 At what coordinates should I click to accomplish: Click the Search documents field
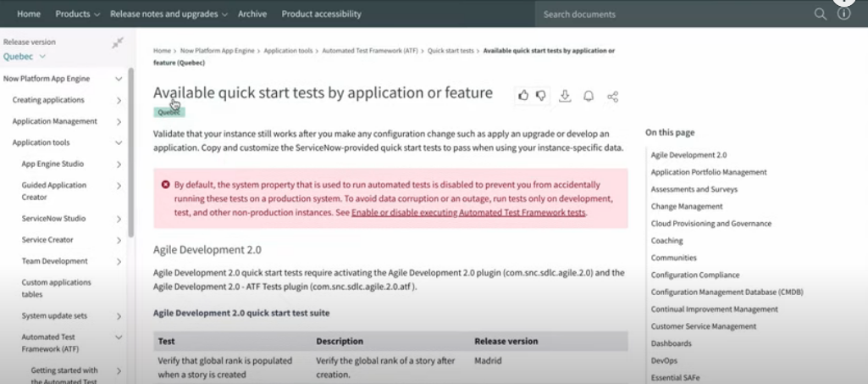click(x=672, y=14)
